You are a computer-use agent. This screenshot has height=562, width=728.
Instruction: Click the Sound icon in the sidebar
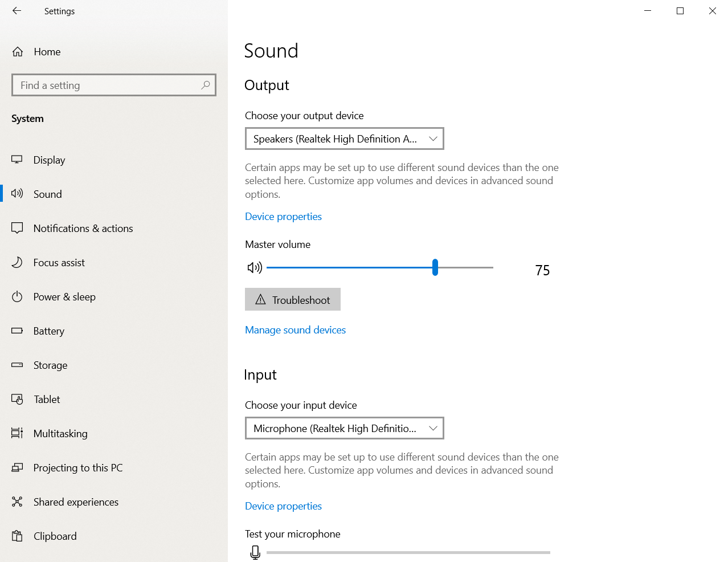pyautogui.click(x=17, y=194)
